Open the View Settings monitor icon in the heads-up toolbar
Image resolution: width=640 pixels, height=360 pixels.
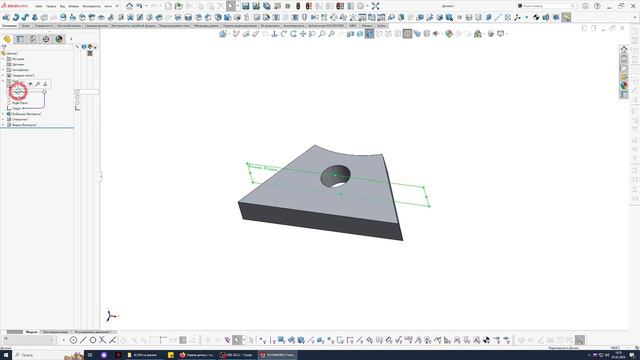(500, 34)
